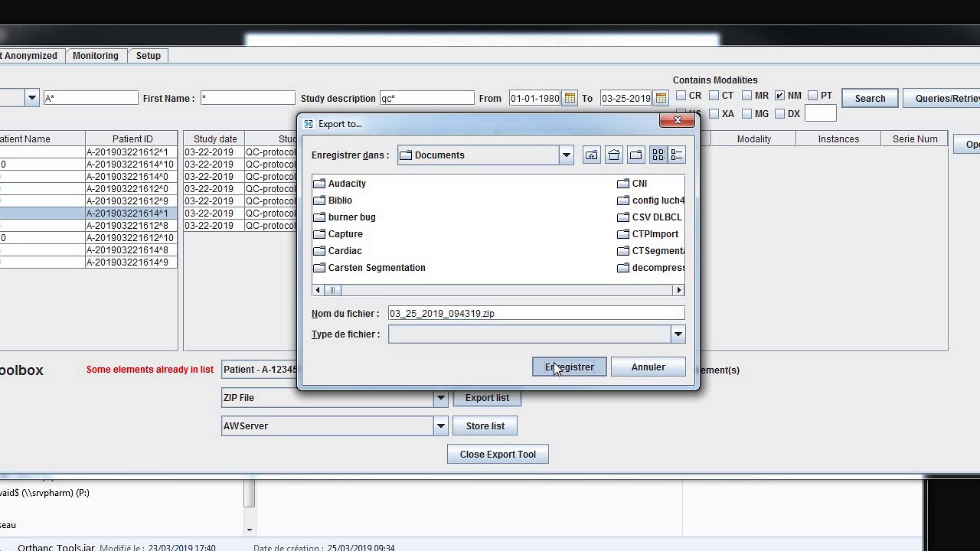Click the To date field 03-25-2019
This screenshot has width=980, height=551.
626,98
